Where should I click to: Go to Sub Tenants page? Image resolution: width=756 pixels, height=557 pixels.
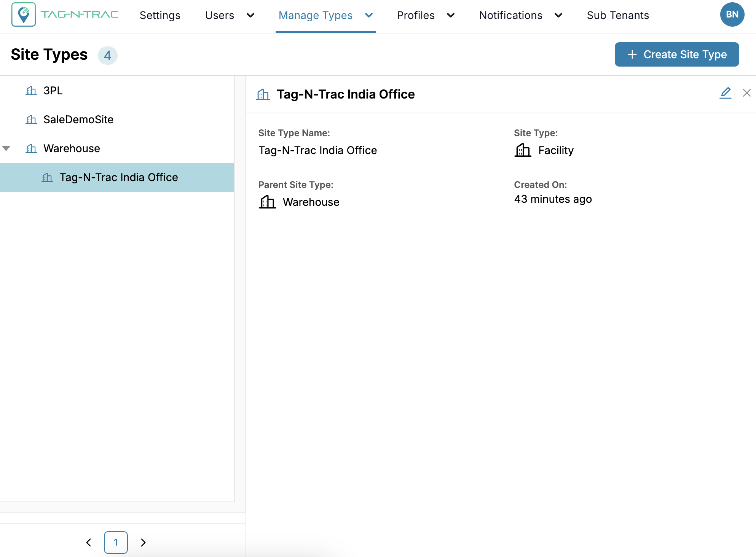[617, 15]
